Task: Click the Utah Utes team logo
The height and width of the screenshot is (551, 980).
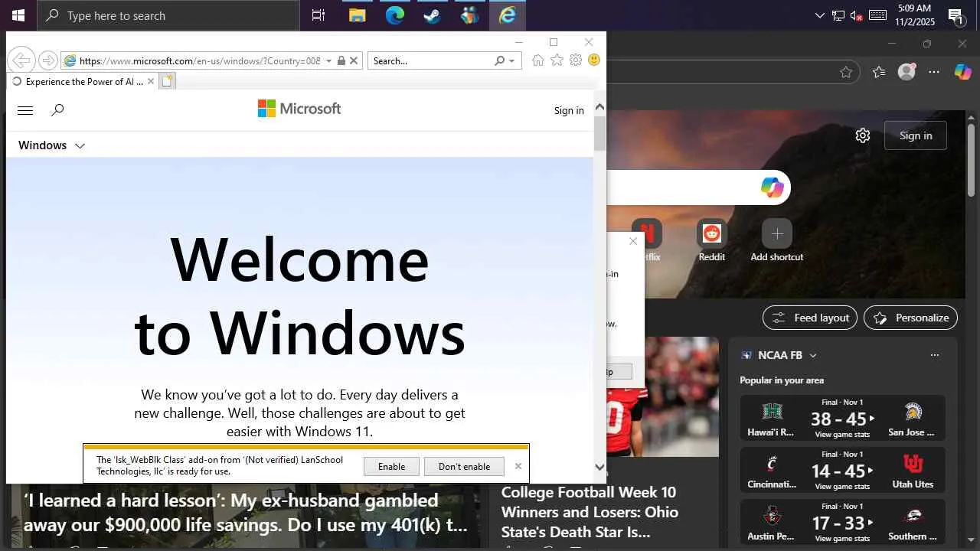Action: tap(913, 464)
